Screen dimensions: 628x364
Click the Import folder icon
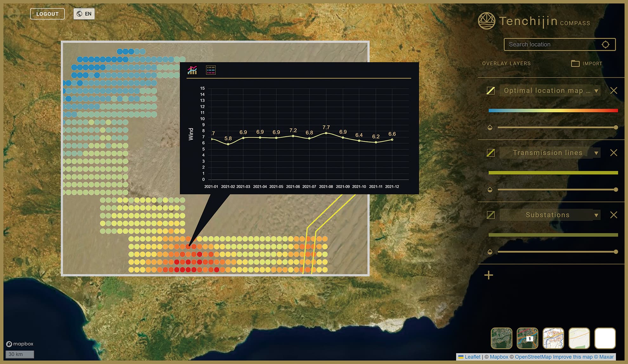coord(575,63)
